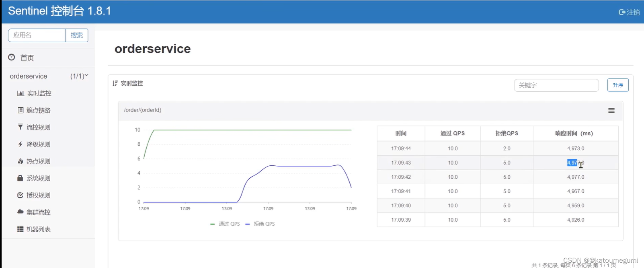Viewport: 644px width, 268px height.
Task: Click the table icon for 机器列表
Action: 21,229
